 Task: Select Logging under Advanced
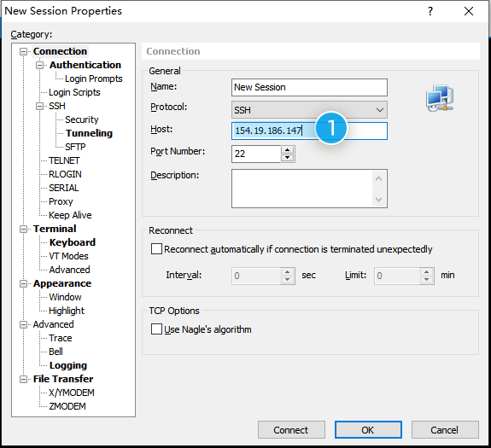68,365
